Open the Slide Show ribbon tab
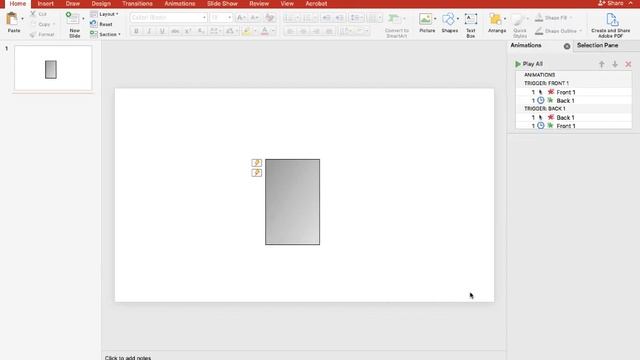Viewport: 640px width, 360px height. coord(222,4)
